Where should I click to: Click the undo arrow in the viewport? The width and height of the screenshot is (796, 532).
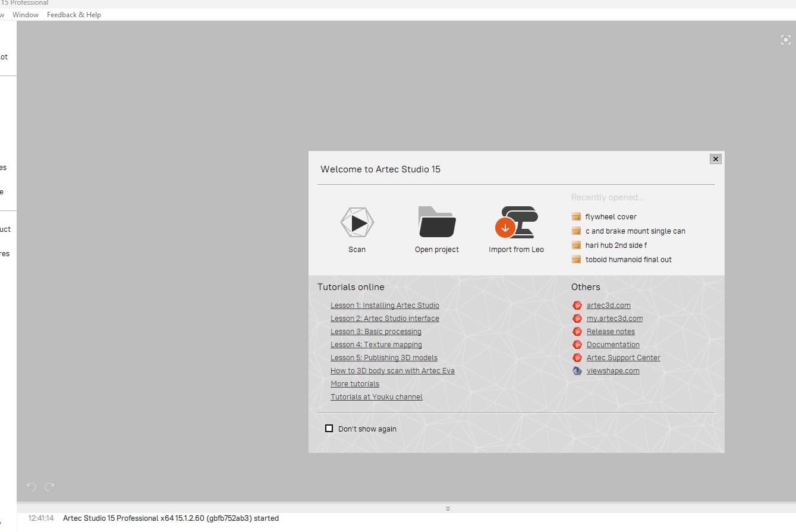click(x=32, y=487)
